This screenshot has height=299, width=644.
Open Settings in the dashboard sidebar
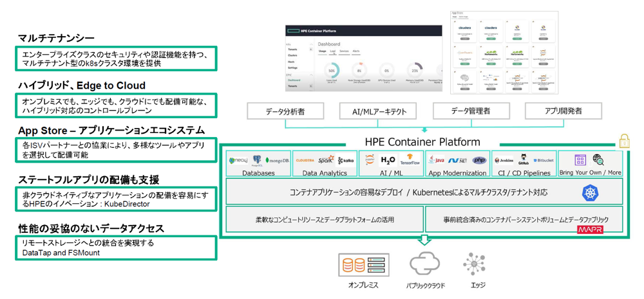tap(293, 68)
